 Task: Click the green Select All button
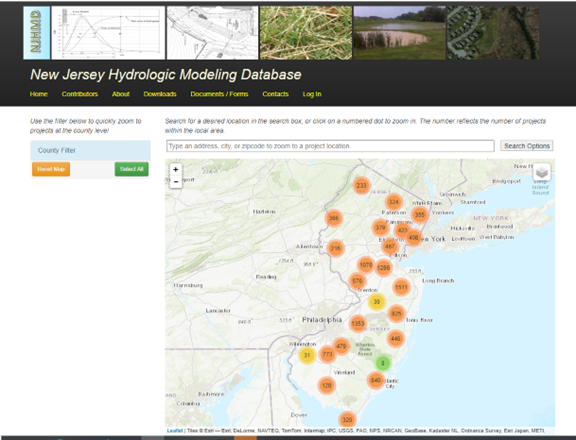pos(132,169)
